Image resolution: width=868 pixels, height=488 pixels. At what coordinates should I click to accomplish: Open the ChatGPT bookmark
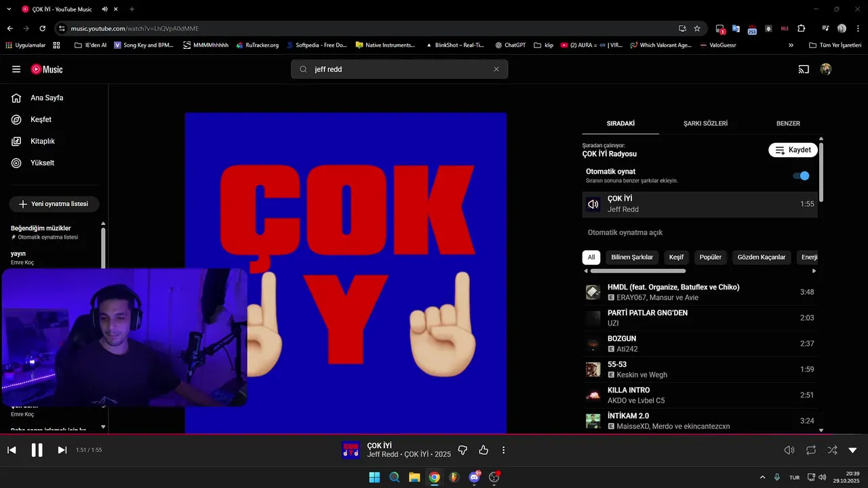point(510,45)
